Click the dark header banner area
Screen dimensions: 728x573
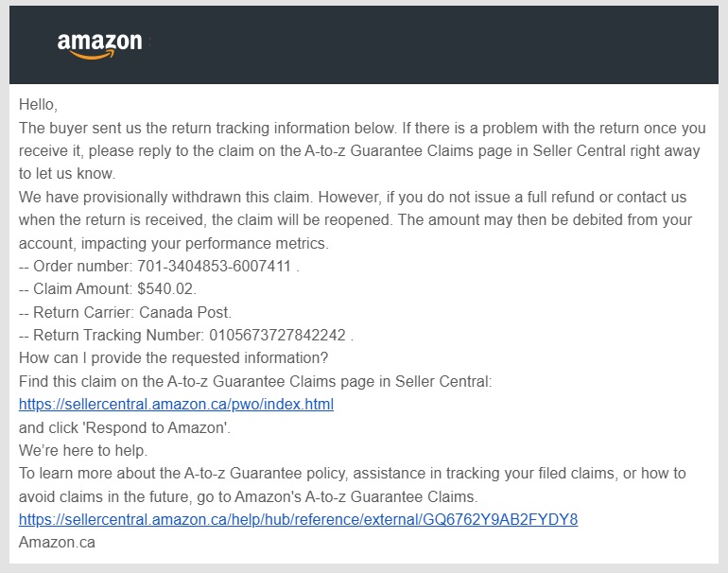tap(364, 44)
